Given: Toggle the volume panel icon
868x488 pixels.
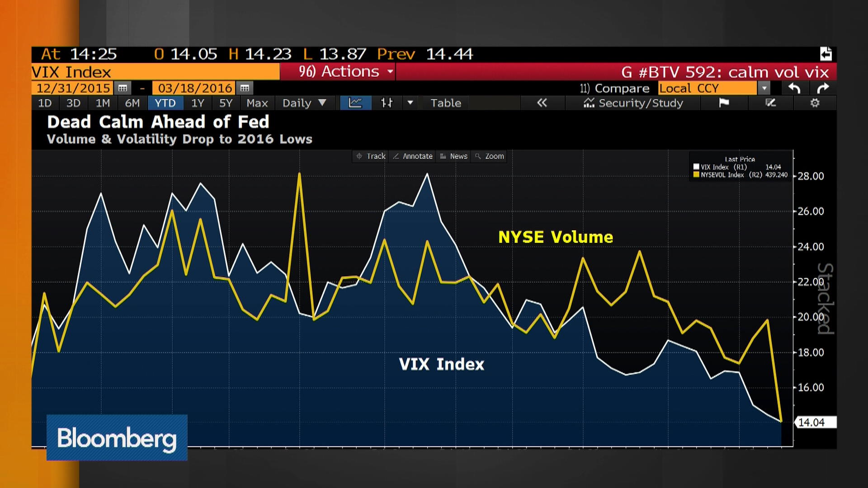Looking at the screenshot, I should pyautogui.click(x=387, y=103).
